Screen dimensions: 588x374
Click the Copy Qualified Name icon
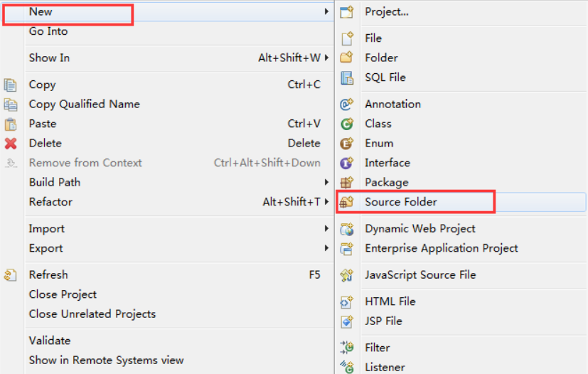pyautogui.click(x=10, y=105)
